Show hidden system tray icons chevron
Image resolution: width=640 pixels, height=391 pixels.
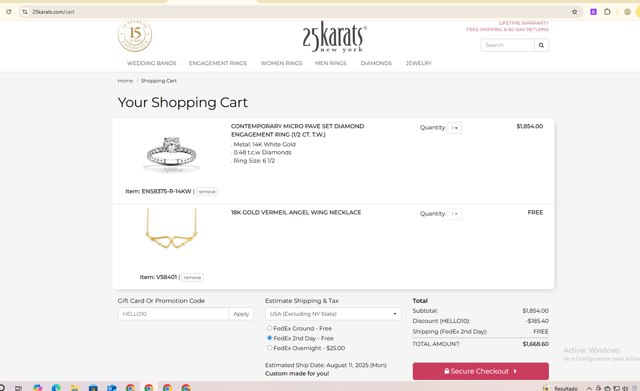(x=589, y=388)
